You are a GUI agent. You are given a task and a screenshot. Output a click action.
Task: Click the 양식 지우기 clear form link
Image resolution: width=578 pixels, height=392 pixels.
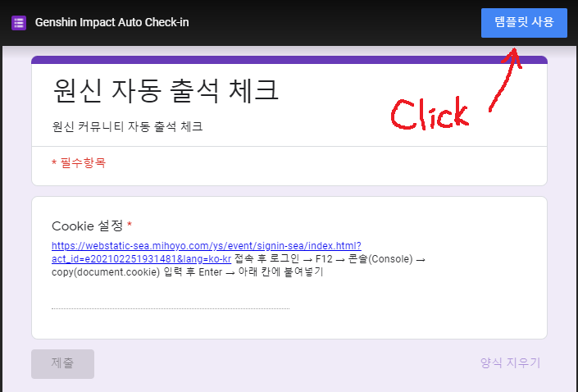tap(510, 362)
